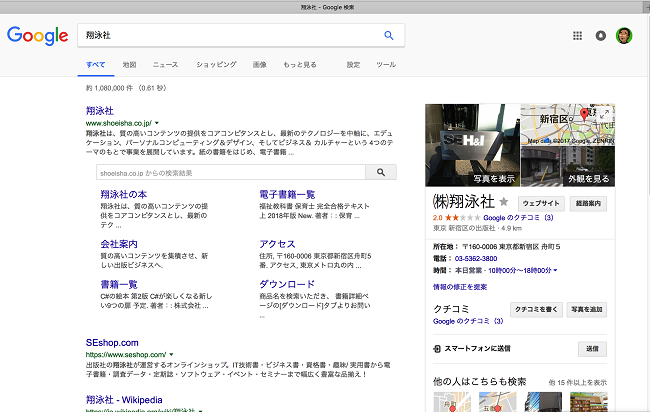Viewport: 650px width, 412px height.
Task: Click the Google logo
Action: 38,36
